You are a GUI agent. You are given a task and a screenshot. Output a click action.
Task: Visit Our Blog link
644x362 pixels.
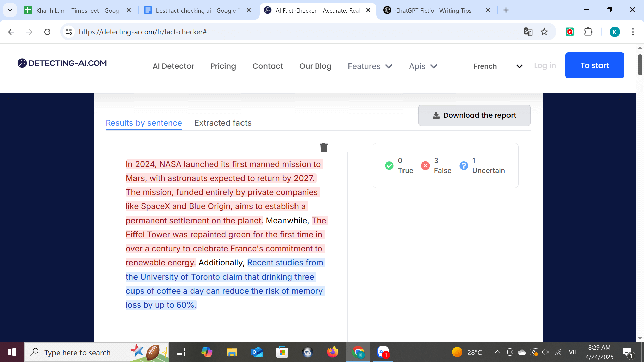click(315, 66)
